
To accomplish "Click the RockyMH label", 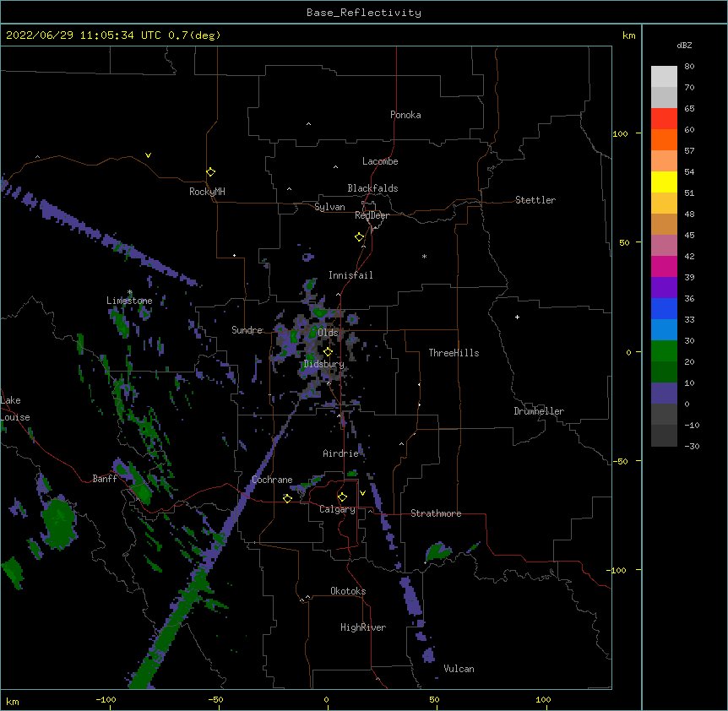I will pos(207,192).
